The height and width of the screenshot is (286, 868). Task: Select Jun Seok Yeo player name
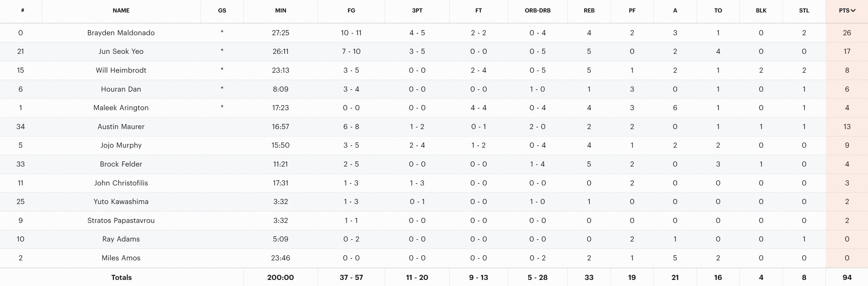(121, 51)
